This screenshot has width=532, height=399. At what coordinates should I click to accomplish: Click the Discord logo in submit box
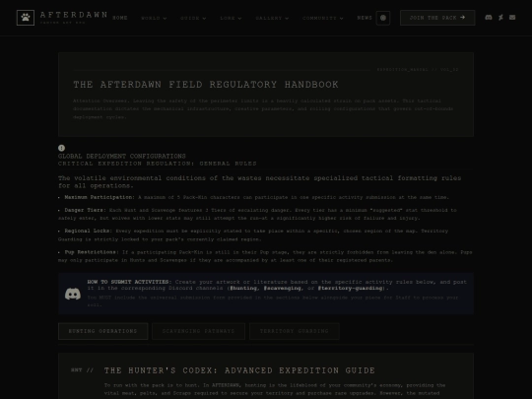(x=73, y=294)
